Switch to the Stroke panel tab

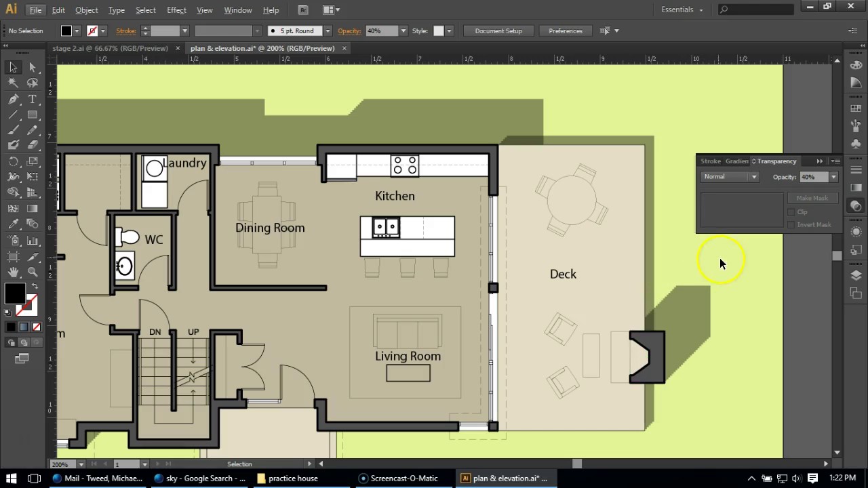pos(711,161)
